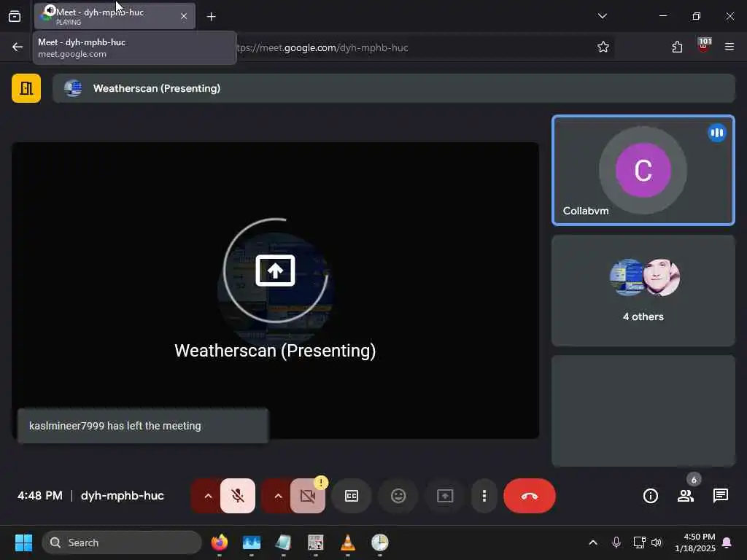Open the blue picture app taskbar icon
The height and width of the screenshot is (560, 747).
(x=252, y=542)
